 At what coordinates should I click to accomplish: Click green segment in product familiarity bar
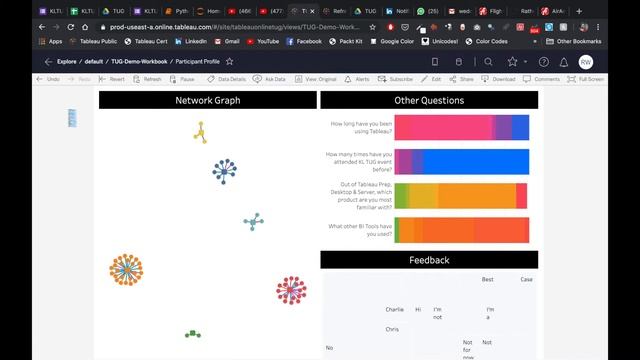pos(401,196)
